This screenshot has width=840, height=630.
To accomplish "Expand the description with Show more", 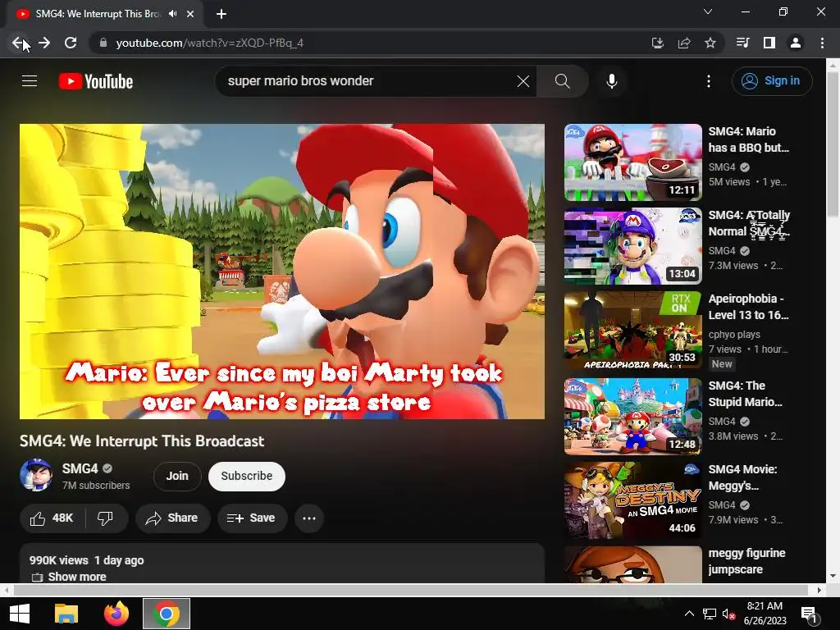I will pos(76,577).
